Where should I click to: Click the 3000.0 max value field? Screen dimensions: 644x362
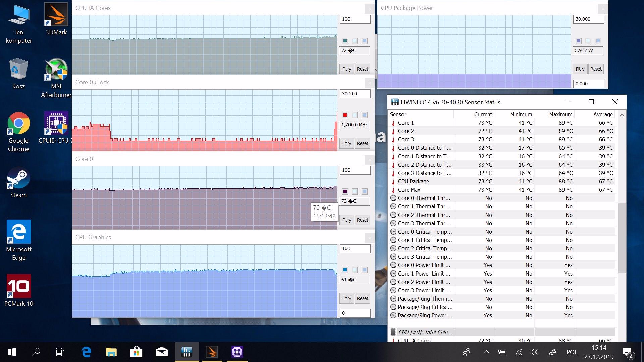coord(355,94)
